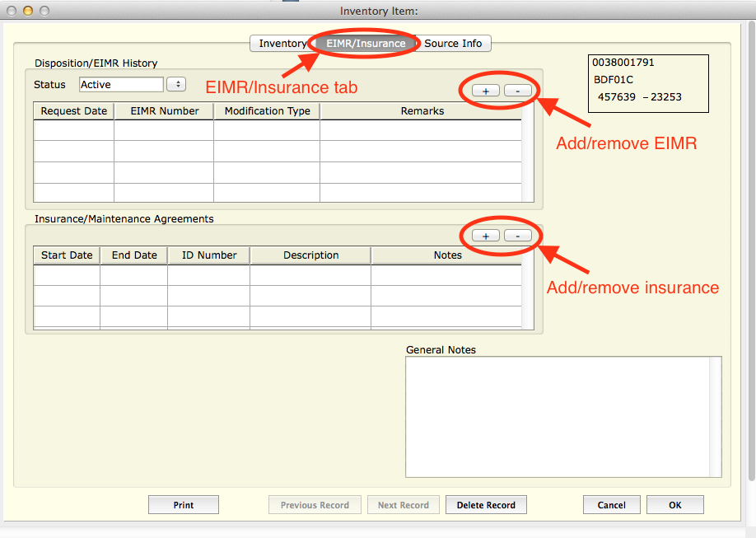The width and height of the screenshot is (756, 538).
Task: Click the Description column header in insurance table
Action: tap(310, 255)
